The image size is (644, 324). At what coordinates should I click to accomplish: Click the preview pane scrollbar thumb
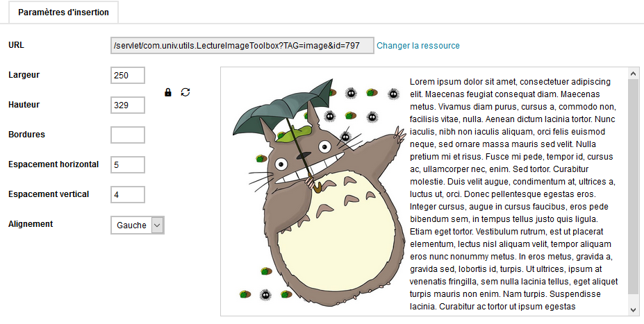pos(633,187)
